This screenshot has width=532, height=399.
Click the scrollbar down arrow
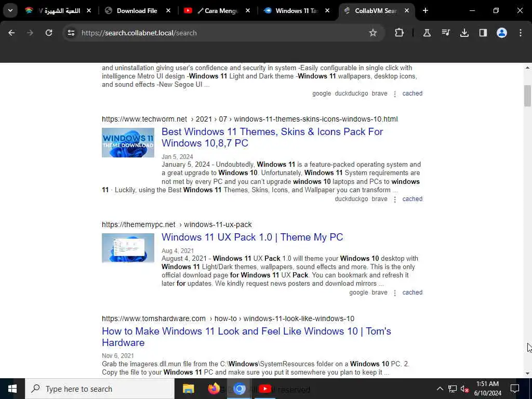(x=527, y=374)
